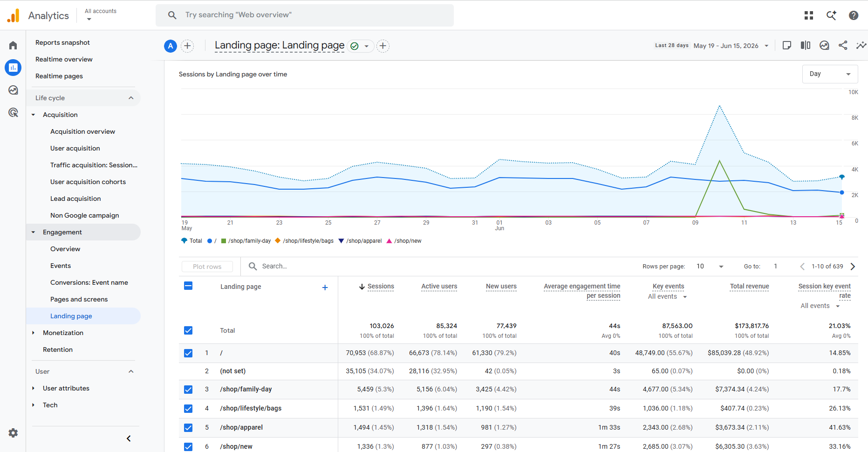Sort by New users column

click(x=501, y=287)
